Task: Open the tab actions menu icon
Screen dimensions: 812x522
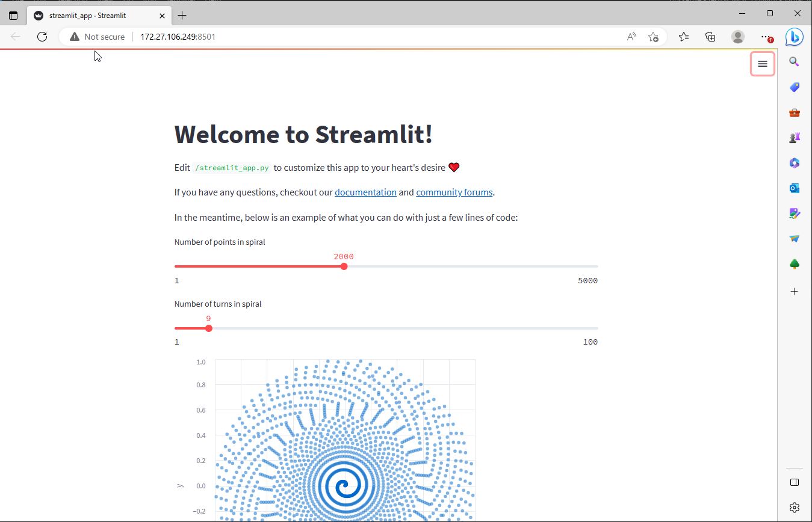Action: 13,16
